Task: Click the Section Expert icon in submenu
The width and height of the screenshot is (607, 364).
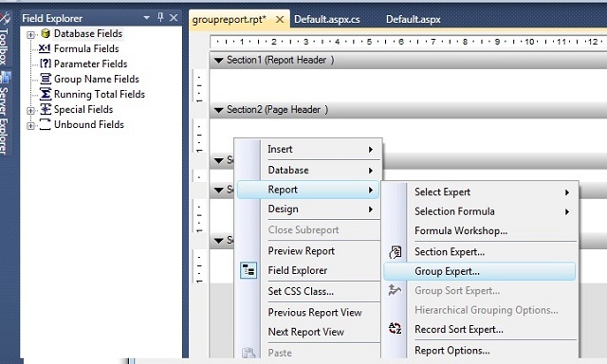Action: (395, 252)
